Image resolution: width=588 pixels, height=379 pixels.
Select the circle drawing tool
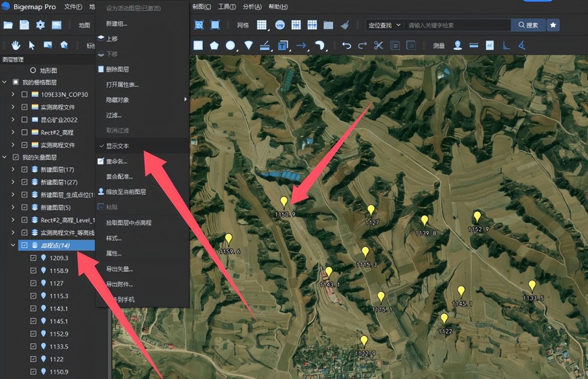point(230,45)
